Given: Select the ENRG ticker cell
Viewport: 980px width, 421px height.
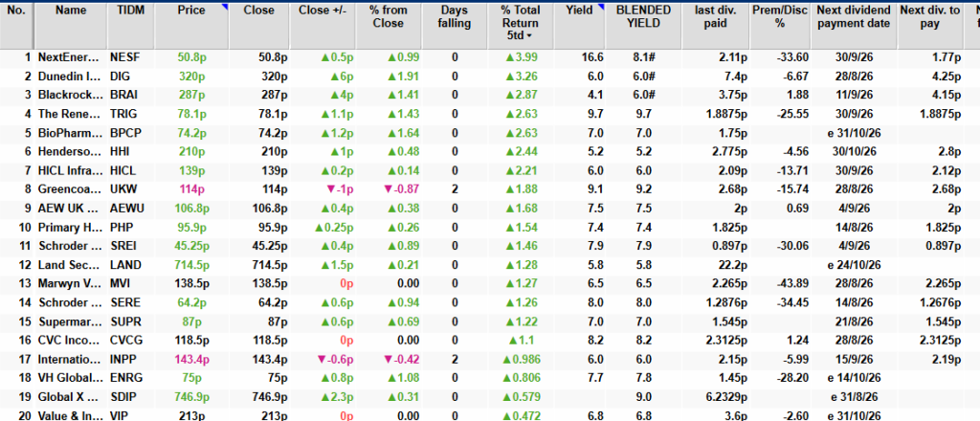Looking at the screenshot, I should 125,379.
